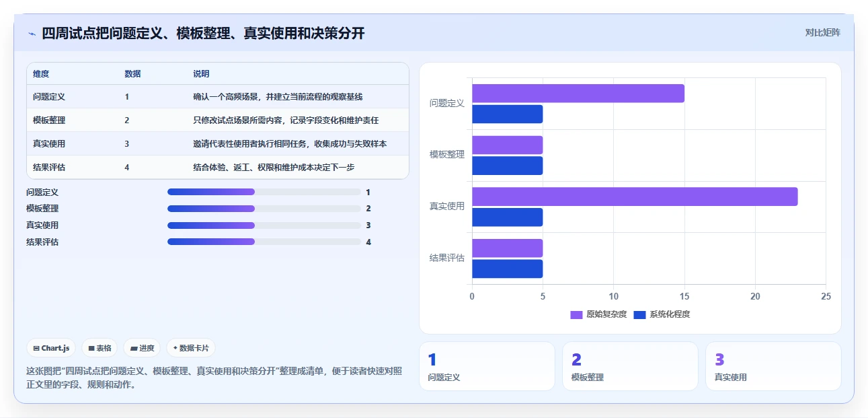Click the description starting 只修改试点场景

point(286,120)
